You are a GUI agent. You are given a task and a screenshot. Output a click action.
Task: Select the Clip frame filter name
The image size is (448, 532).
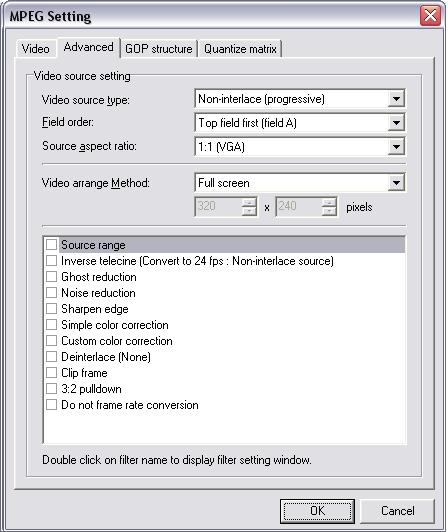(x=84, y=373)
